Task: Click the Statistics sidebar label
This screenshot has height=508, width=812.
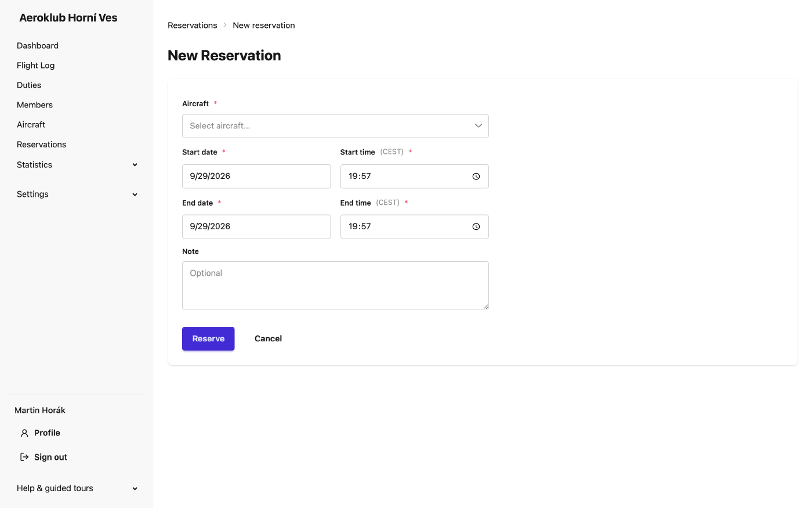Action: (x=35, y=165)
